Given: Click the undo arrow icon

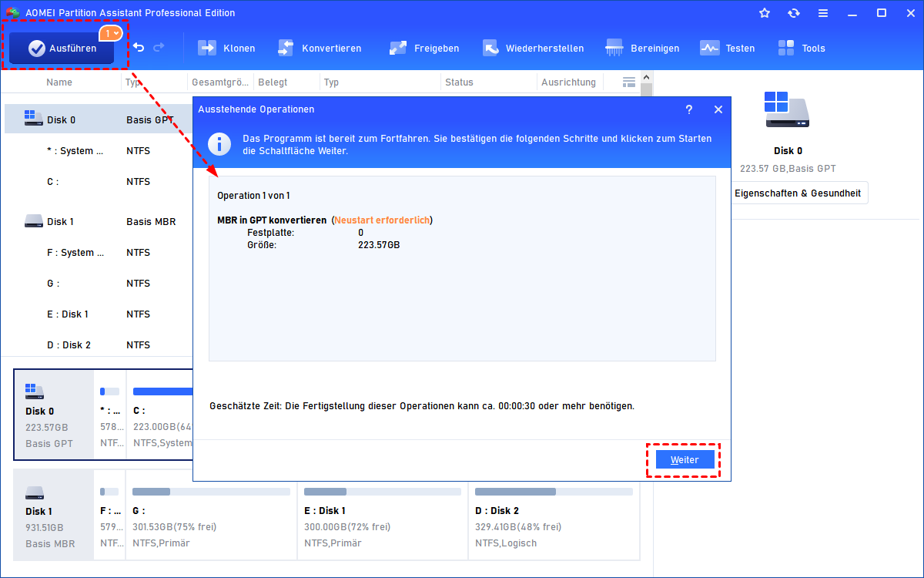Looking at the screenshot, I should pos(139,48).
